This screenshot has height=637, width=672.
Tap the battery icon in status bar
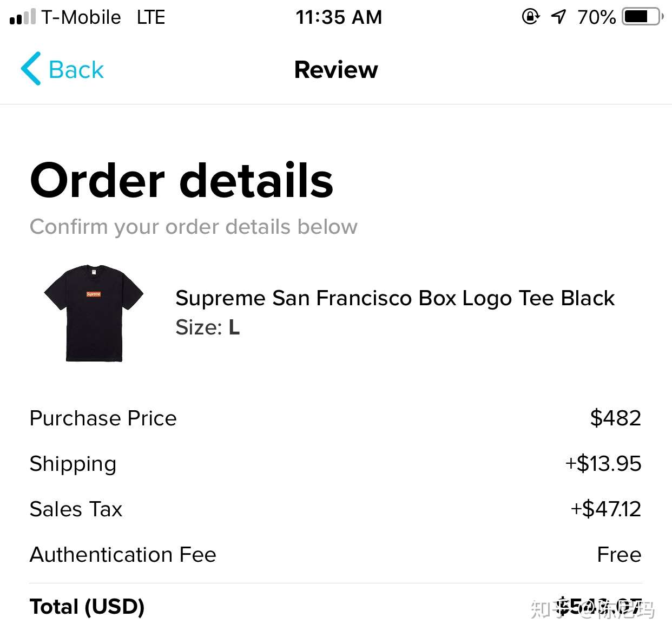pos(642,17)
